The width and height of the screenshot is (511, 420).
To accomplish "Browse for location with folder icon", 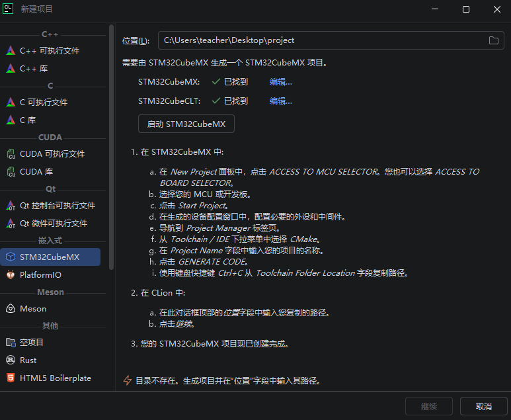I will (x=493, y=40).
